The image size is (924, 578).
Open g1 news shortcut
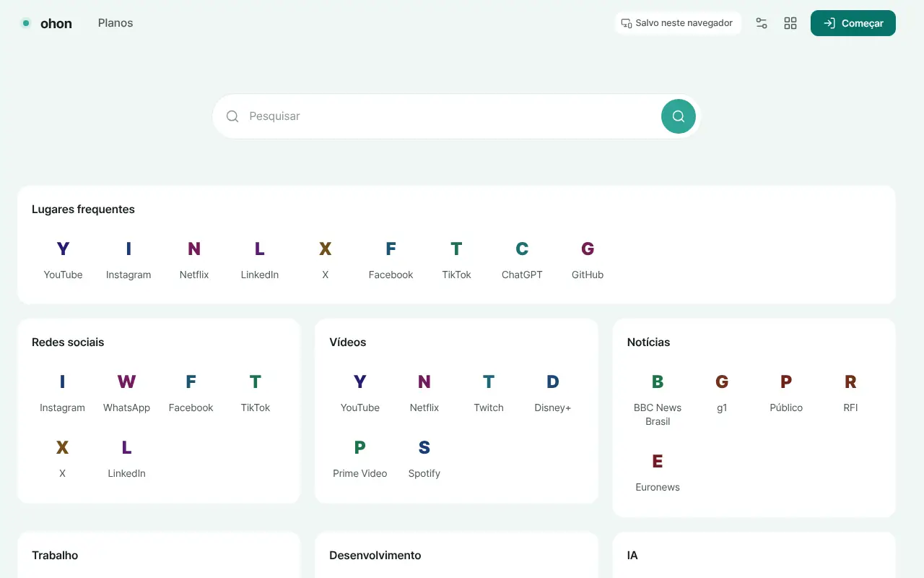[x=722, y=393]
